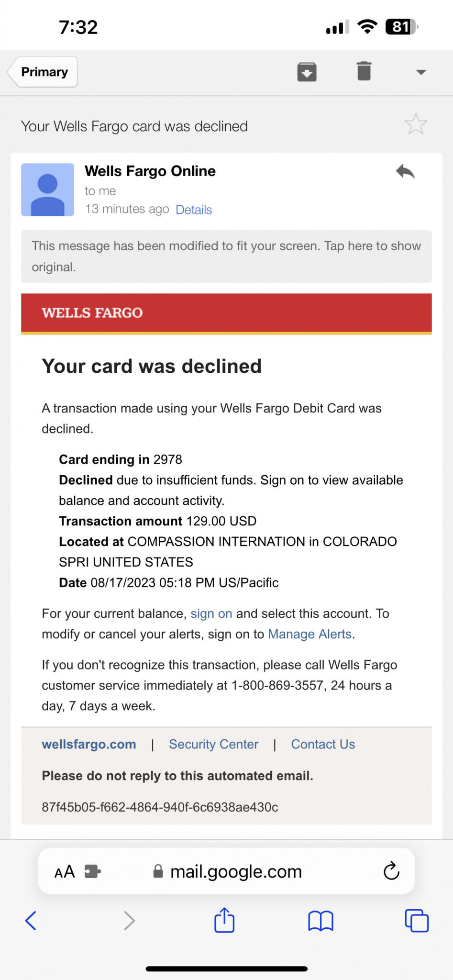Tap the sender avatar thumbnail
Screen dimensions: 453x980
point(47,190)
